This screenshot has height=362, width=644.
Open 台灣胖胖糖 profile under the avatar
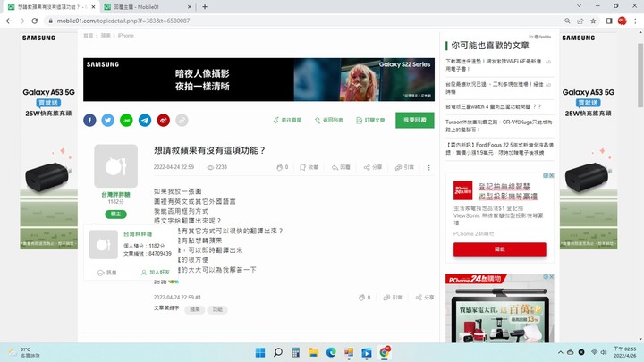pyautogui.click(x=115, y=195)
